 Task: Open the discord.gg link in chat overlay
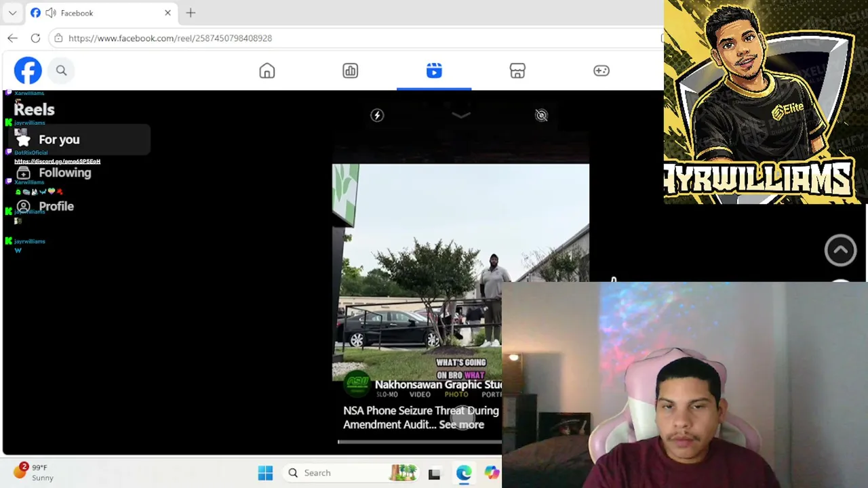[x=57, y=161]
